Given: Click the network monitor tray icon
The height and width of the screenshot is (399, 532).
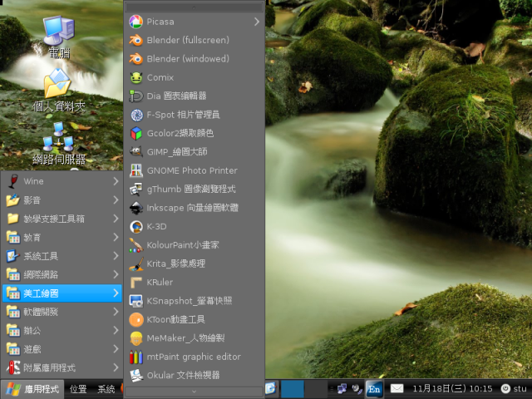Looking at the screenshot, I should [342, 388].
